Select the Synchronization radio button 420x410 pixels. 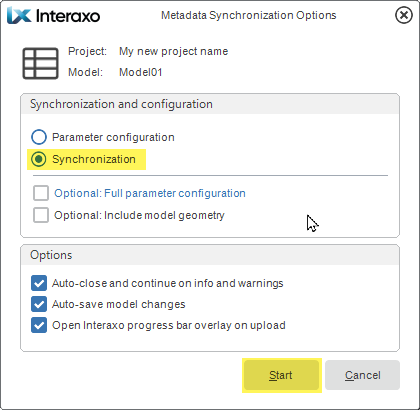pos(39,159)
